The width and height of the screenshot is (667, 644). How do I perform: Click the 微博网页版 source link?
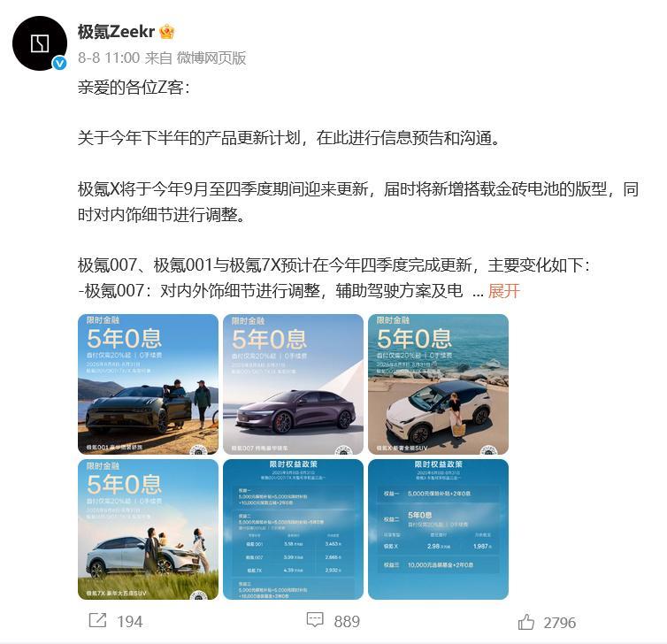point(211,57)
